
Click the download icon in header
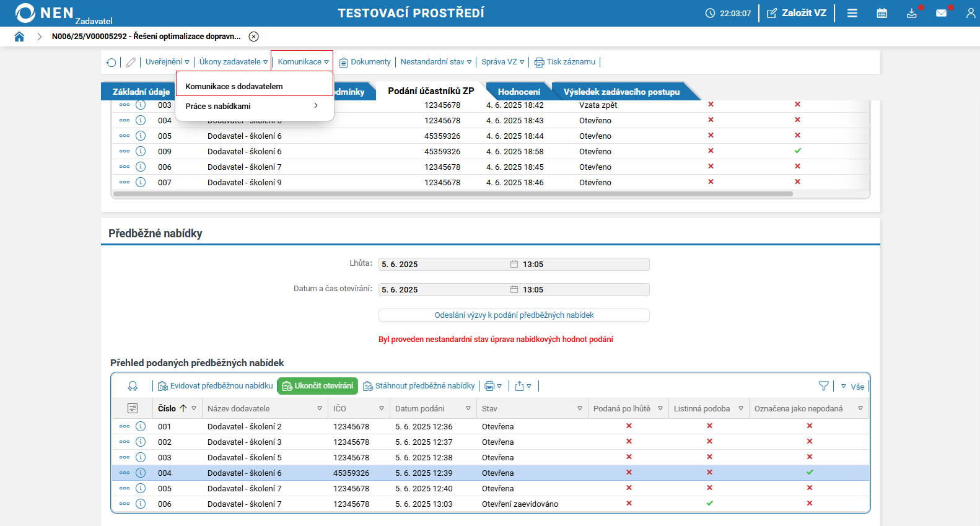(x=911, y=13)
